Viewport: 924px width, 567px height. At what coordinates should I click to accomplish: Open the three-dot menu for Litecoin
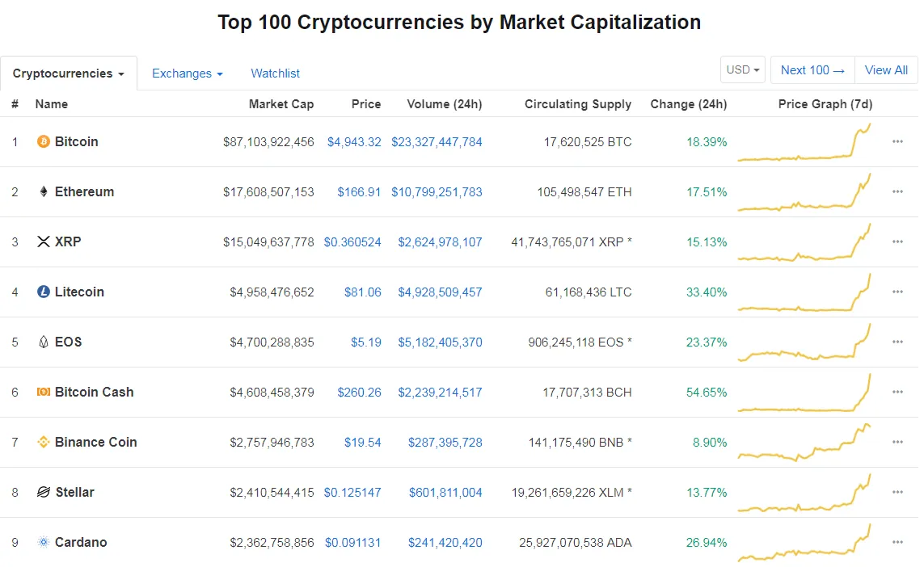pyautogui.click(x=897, y=292)
